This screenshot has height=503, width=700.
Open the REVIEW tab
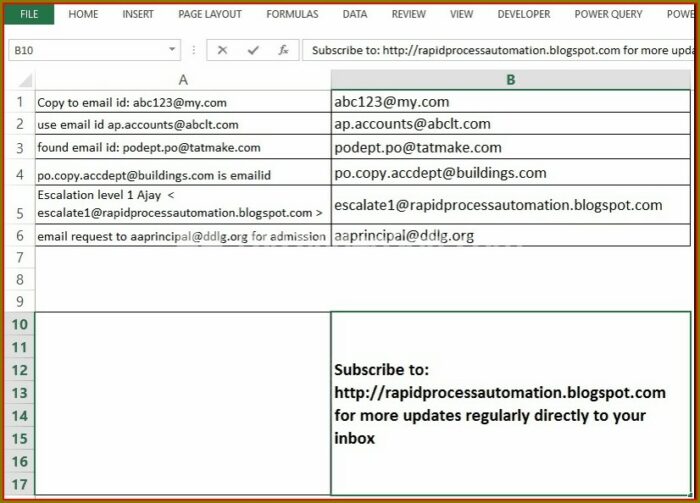(408, 14)
